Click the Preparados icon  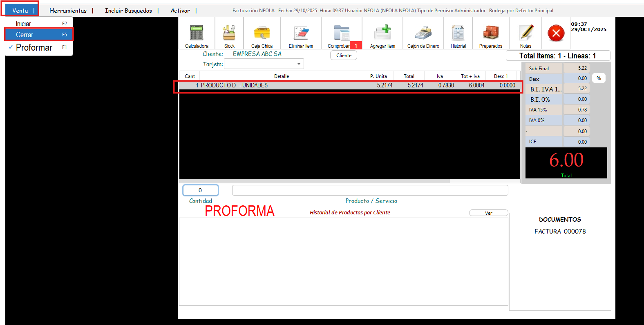(x=491, y=33)
